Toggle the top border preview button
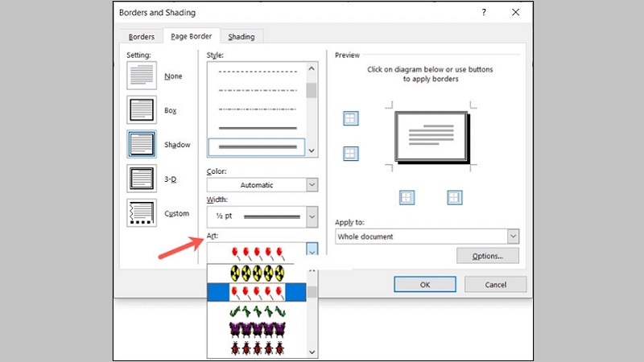The width and height of the screenshot is (644, 362). click(x=350, y=119)
